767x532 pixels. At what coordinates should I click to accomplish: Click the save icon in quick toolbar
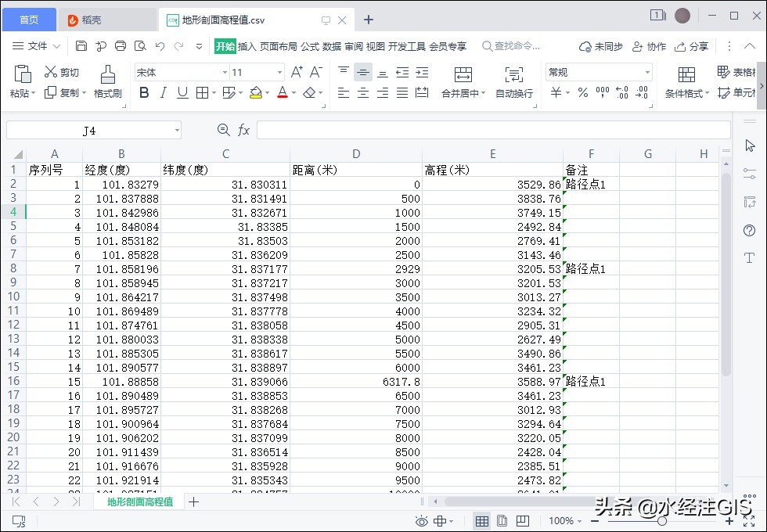[x=81, y=46]
